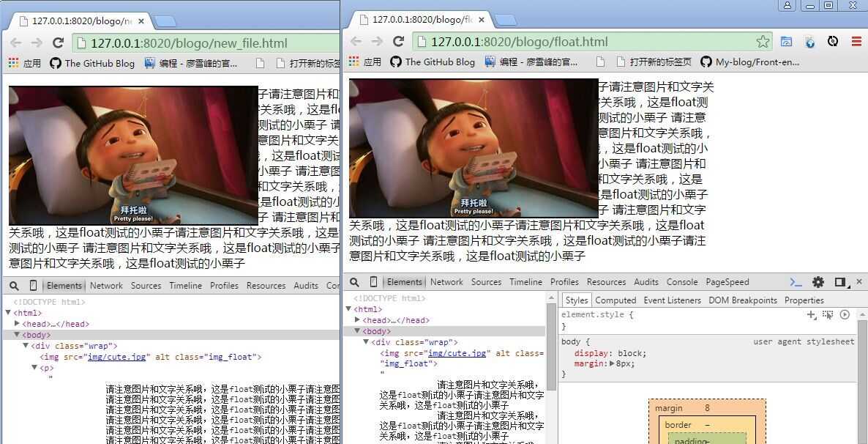Image resolution: width=868 pixels, height=444 pixels.
Task: Add a new style rule with plus icon
Action: [x=812, y=315]
